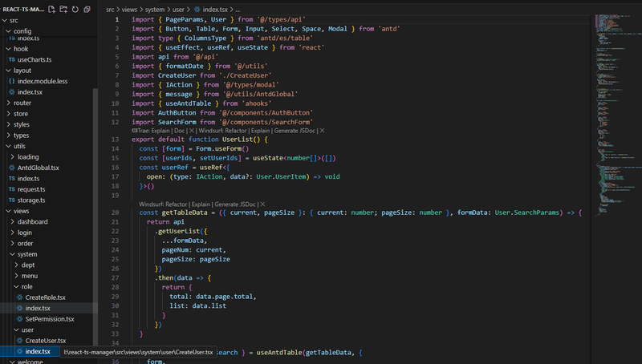This screenshot has height=364, width=642.
Task: Expand the store folder
Action: [20, 114]
